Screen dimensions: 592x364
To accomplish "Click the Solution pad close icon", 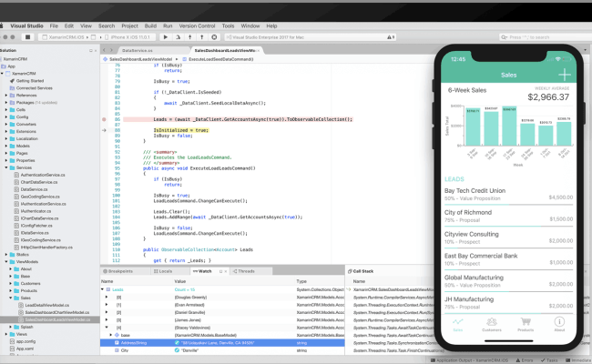I will (x=95, y=50).
